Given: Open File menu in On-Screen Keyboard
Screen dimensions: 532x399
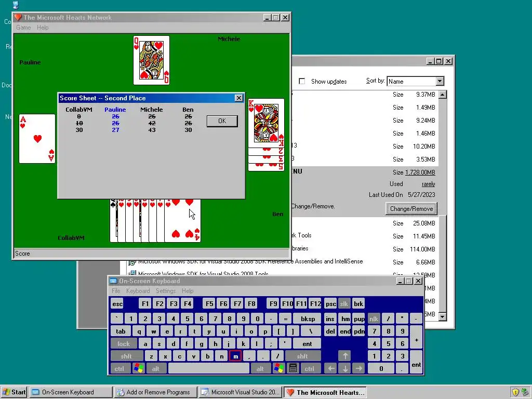Looking at the screenshot, I should tap(116, 291).
